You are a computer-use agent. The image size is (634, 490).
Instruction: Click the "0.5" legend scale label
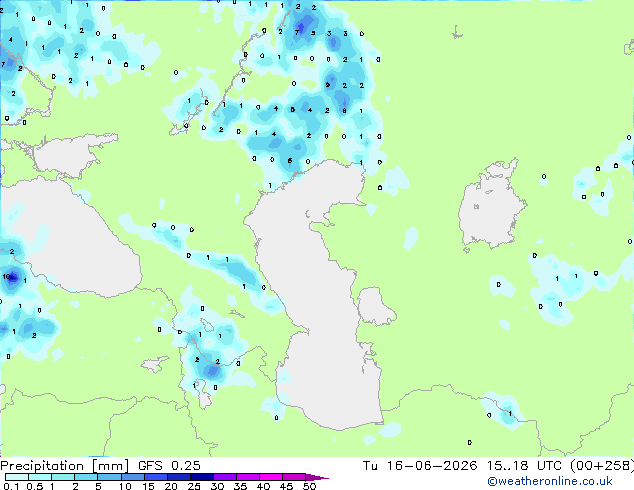coord(34,486)
